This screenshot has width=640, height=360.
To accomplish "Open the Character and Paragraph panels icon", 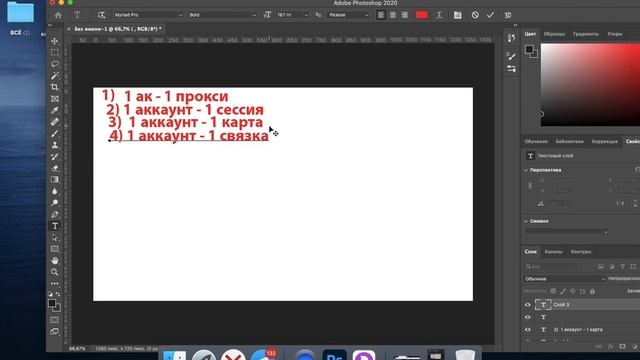I will [x=458, y=15].
